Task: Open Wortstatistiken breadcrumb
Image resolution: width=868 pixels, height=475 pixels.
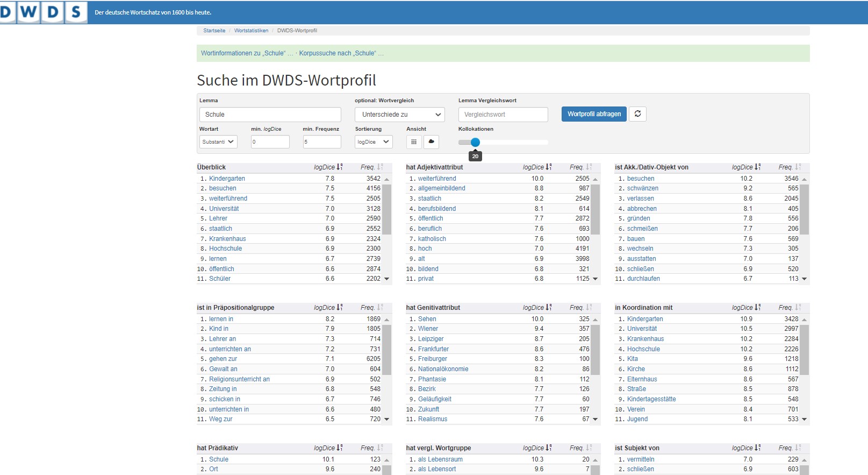Action: (x=251, y=31)
